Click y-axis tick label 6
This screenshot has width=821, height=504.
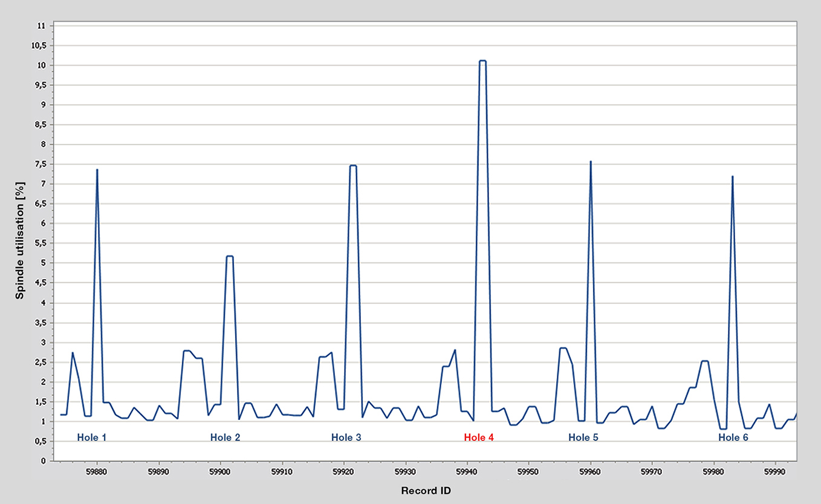[x=43, y=224]
